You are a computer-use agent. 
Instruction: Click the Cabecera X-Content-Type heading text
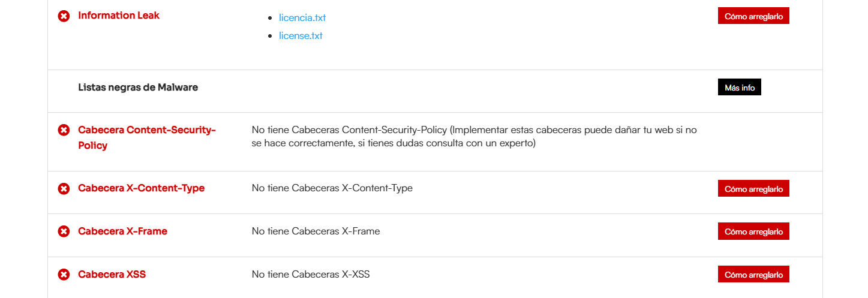coord(142,188)
